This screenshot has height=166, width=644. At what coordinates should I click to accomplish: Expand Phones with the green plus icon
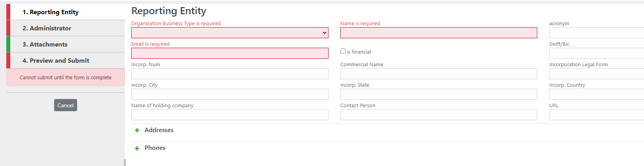137,148
